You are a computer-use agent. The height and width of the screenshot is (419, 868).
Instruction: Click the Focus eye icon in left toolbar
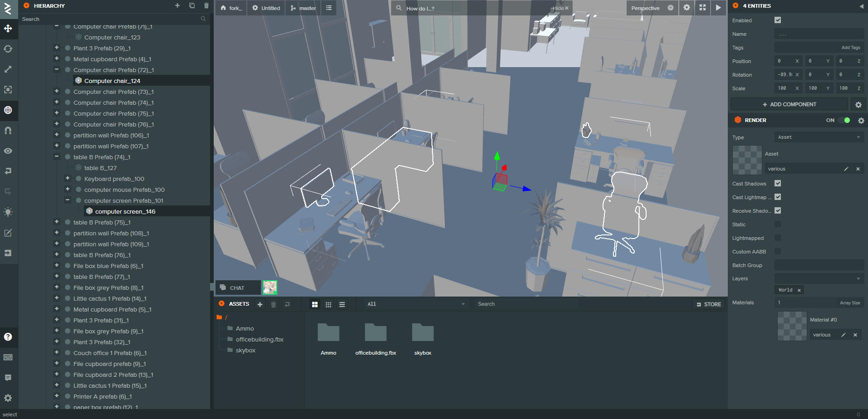(x=8, y=151)
